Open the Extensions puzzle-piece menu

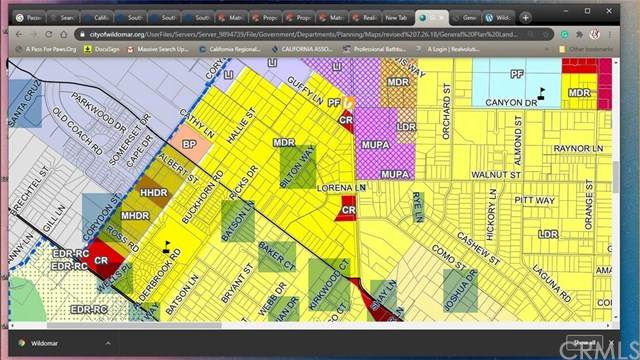tap(579, 35)
